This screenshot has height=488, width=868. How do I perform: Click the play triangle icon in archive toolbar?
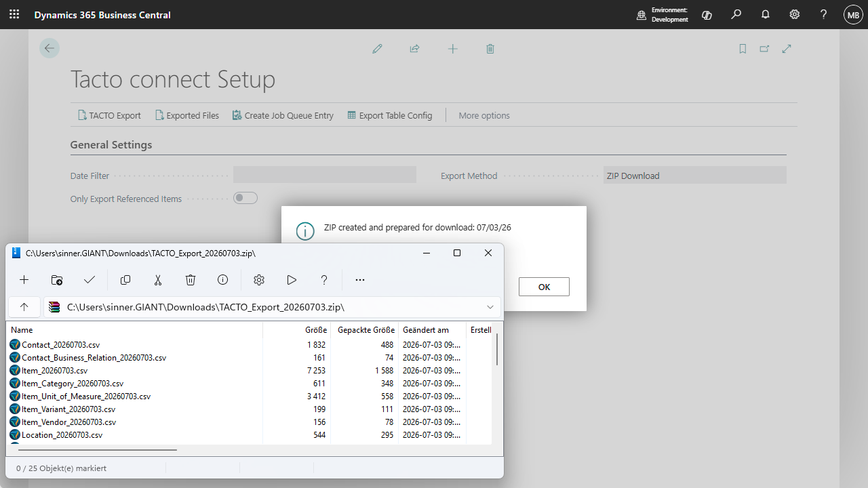[292, 280]
